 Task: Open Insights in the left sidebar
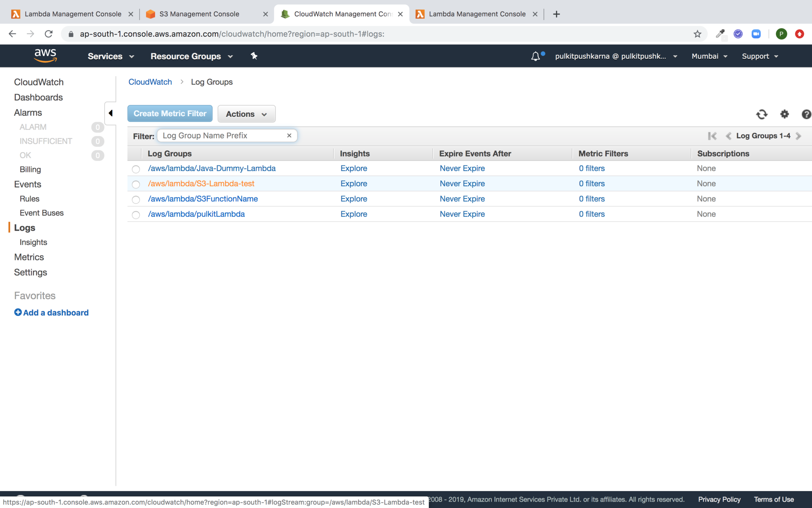point(33,242)
